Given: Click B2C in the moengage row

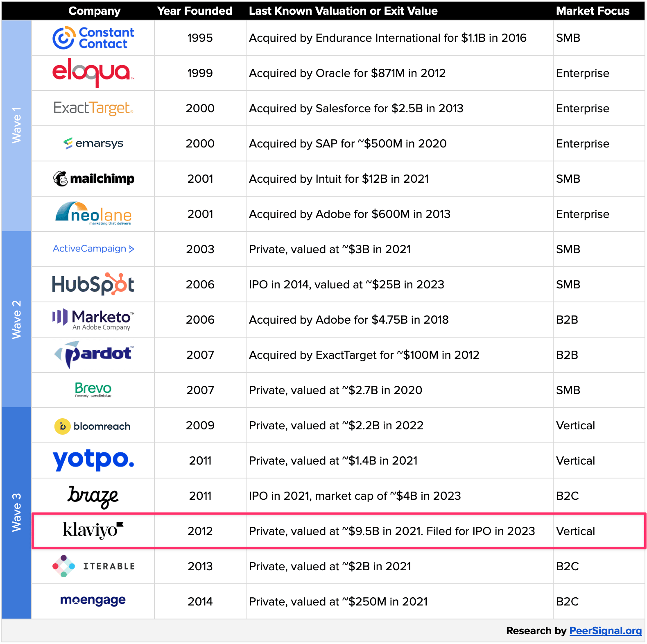Looking at the screenshot, I should tap(568, 602).
